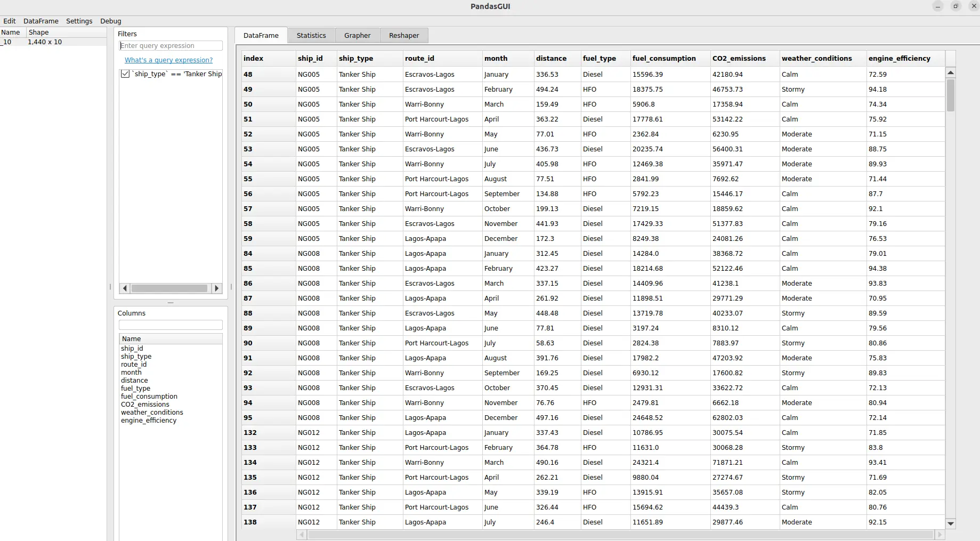Minimize the PandasGUI window

938,6
